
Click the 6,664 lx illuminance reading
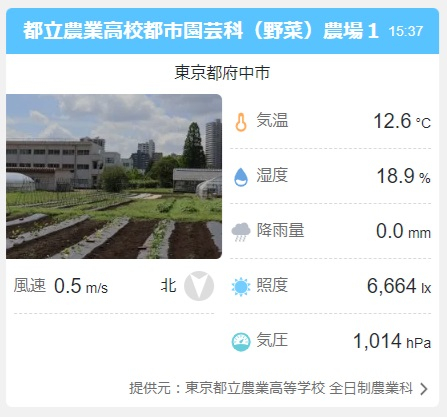tap(399, 286)
